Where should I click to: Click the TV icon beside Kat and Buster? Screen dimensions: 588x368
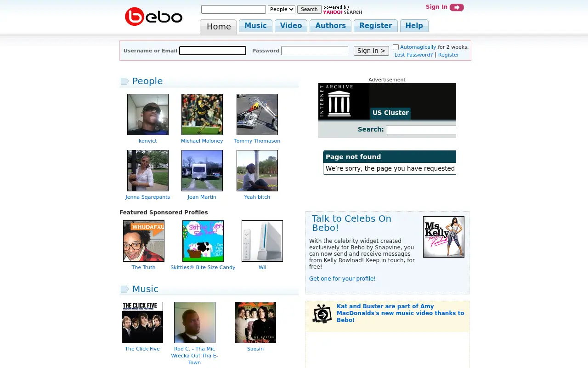(322, 314)
